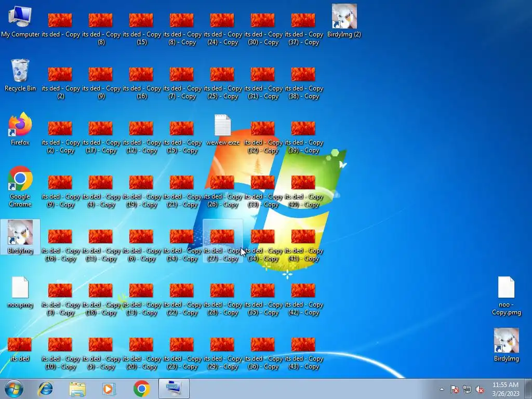Select 'its ded - Copy (10) - Copy'
The image size is (532, 399).
tap(60, 353)
